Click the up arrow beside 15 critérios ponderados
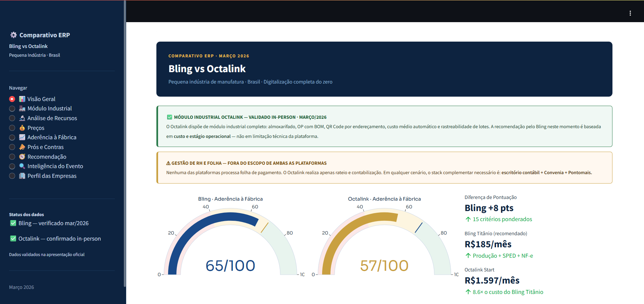Image resolution: width=644 pixels, height=304 pixels. (x=468, y=219)
